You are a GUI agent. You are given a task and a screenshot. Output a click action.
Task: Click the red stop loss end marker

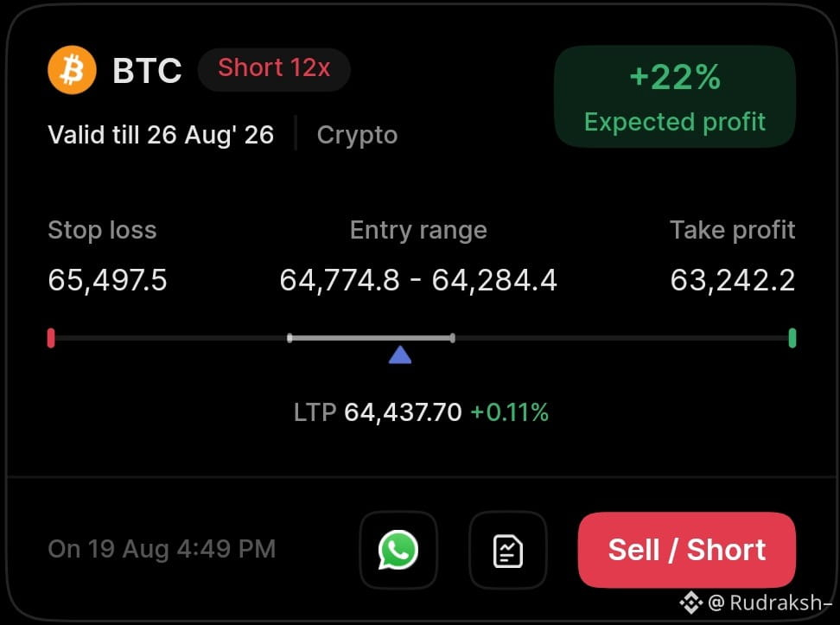click(x=51, y=338)
